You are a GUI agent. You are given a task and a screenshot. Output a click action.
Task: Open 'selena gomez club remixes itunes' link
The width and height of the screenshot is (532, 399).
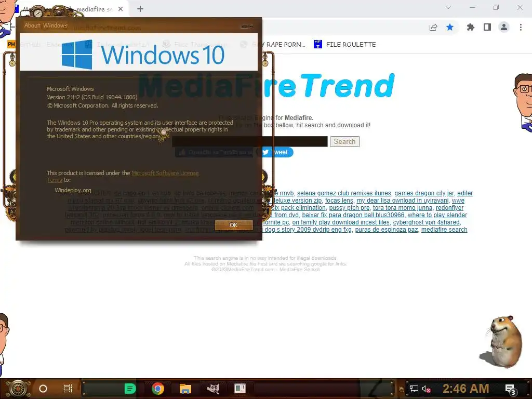[x=344, y=193]
